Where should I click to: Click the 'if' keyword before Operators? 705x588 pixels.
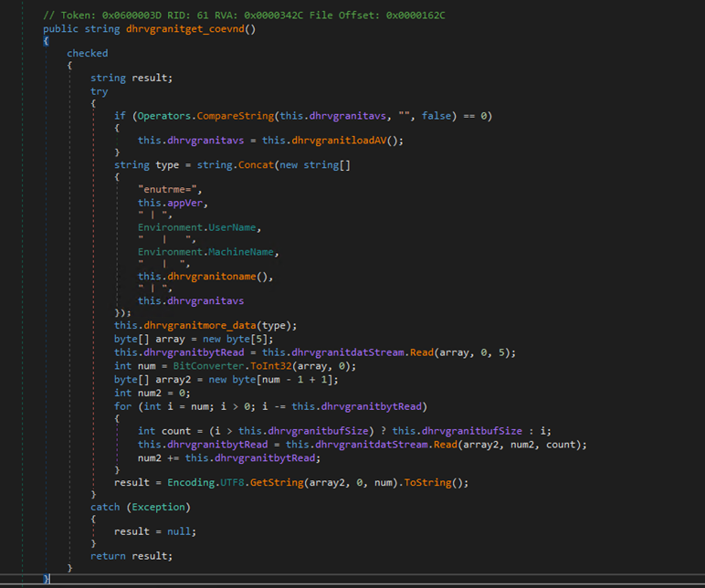click(120, 116)
